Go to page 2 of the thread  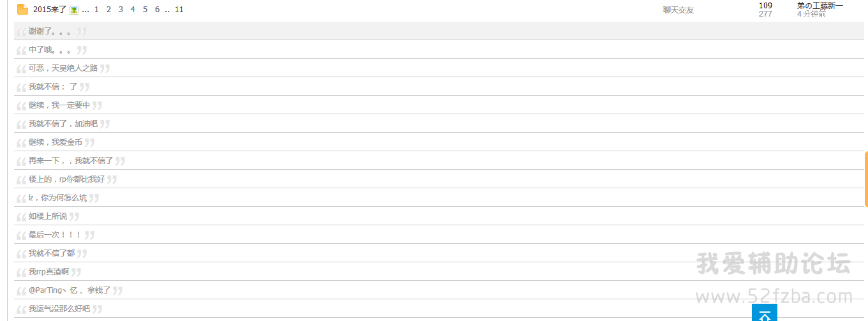[108, 10]
